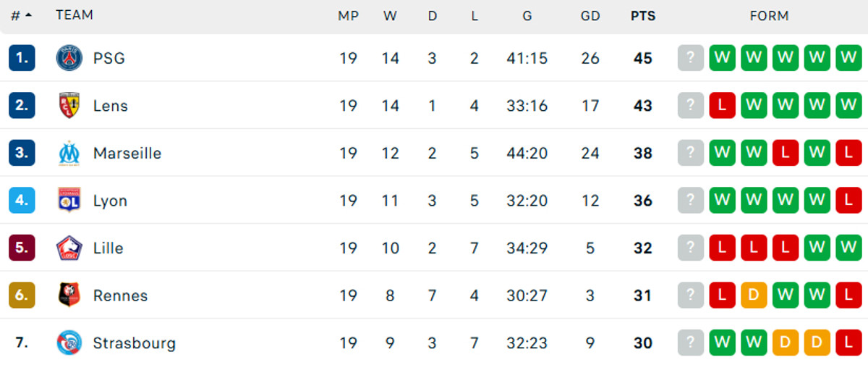Click Rennes's orange D form badge
Viewport: 868px width, 365px height.
754,295
